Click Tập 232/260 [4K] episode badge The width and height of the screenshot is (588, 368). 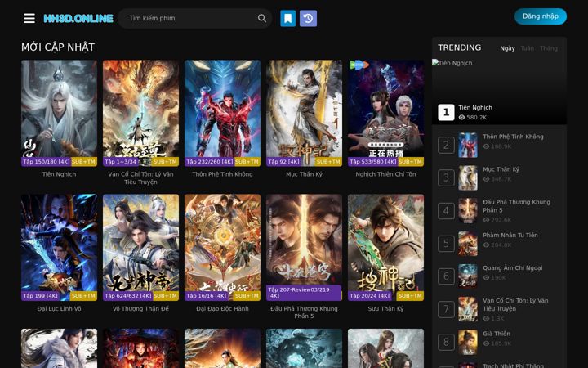(210, 162)
